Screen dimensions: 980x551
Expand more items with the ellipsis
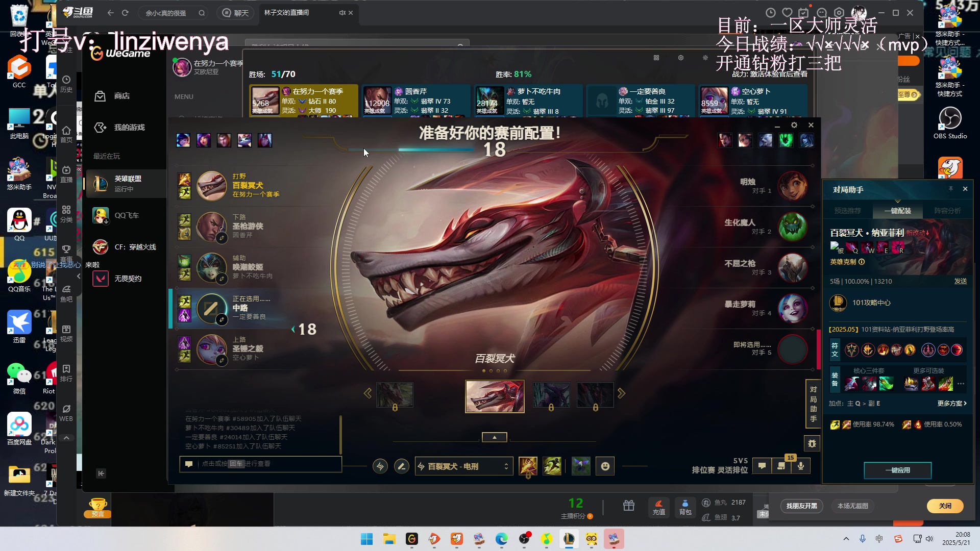[x=961, y=384]
